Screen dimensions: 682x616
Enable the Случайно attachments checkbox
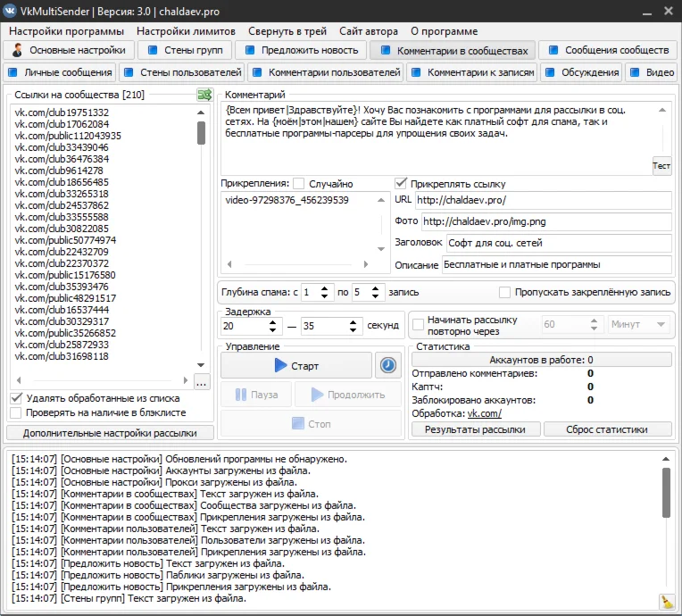click(299, 183)
